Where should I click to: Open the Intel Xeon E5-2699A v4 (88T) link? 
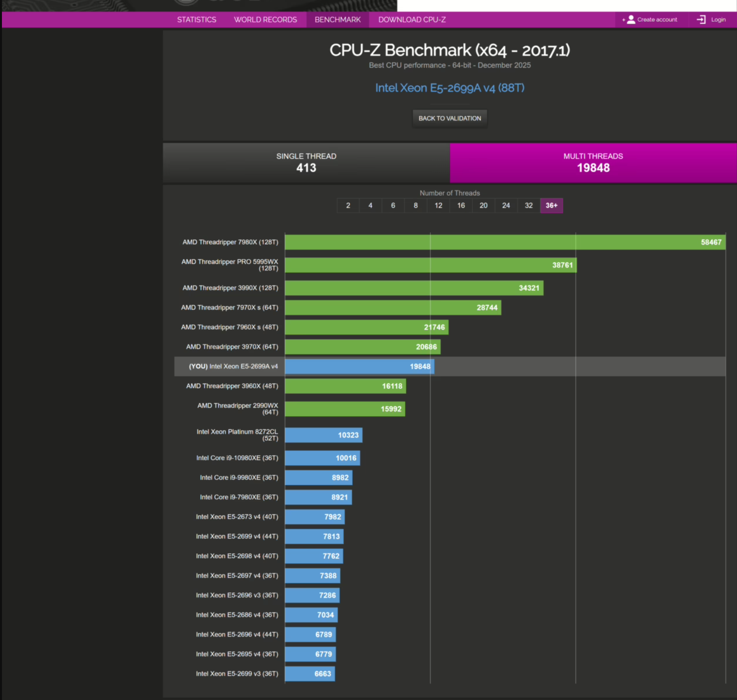(x=450, y=88)
